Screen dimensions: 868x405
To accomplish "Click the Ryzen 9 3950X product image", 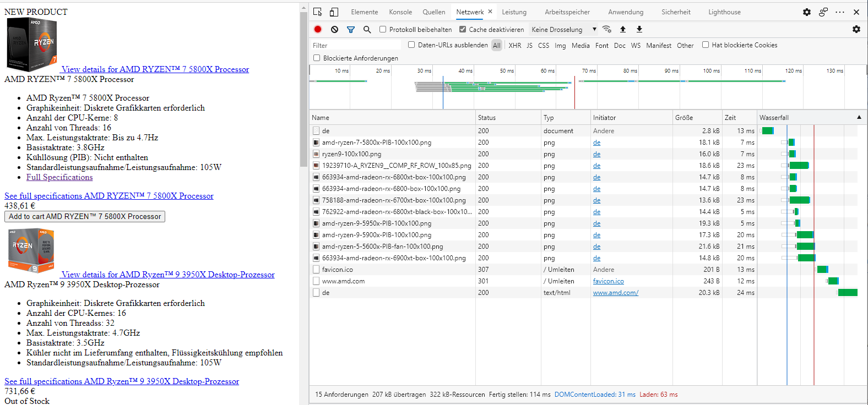I will (x=31, y=251).
